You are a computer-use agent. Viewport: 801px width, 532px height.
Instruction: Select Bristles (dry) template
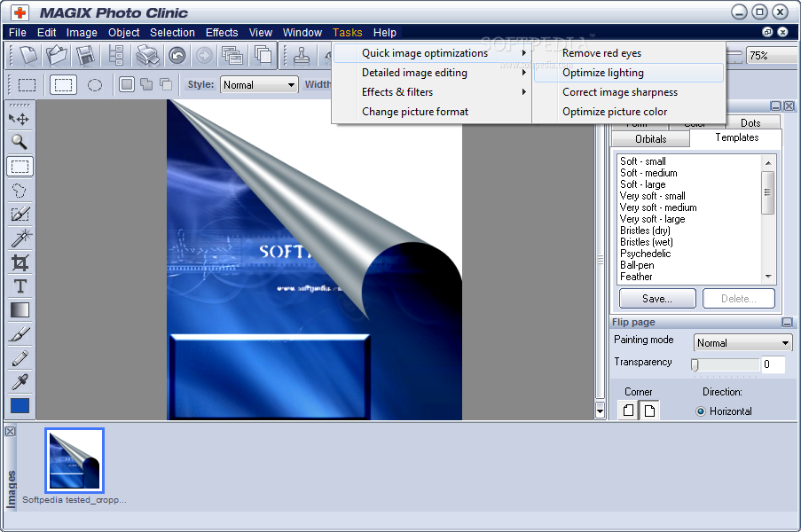coord(645,231)
